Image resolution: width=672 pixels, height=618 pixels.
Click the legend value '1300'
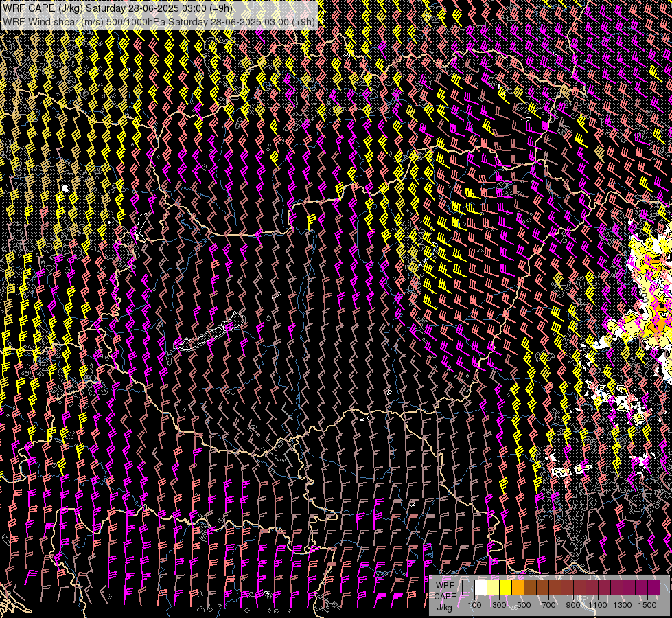click(623, 605)
